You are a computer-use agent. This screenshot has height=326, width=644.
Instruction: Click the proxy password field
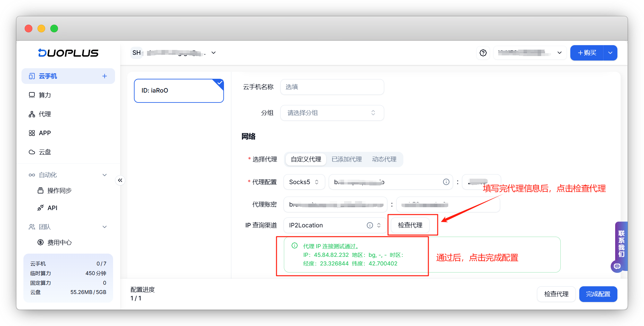pos(448,204)
